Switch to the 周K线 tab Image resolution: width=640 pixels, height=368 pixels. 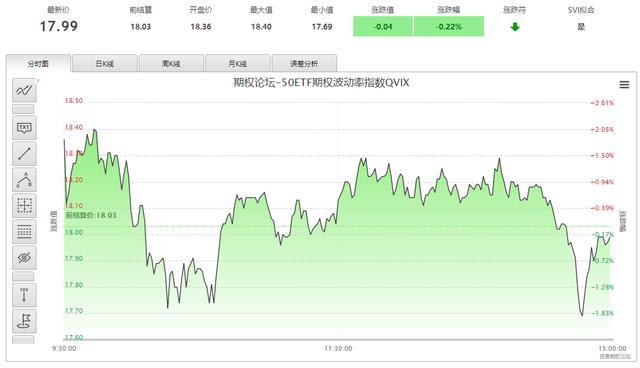[171, 63]
